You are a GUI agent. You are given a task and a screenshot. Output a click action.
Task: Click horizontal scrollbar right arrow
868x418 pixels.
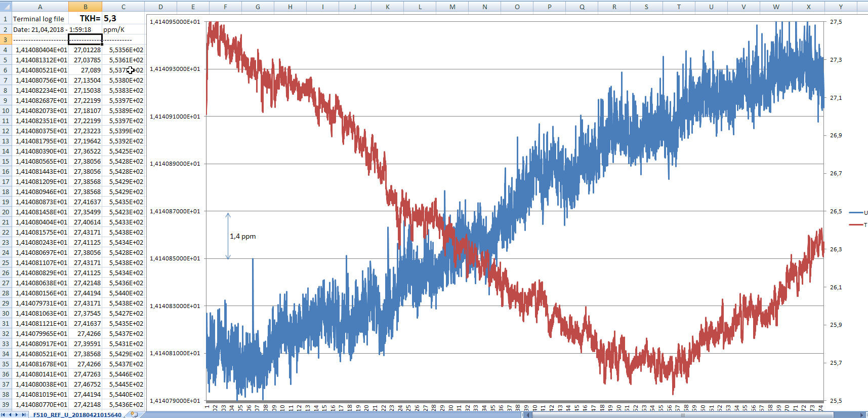click(863, 415)
